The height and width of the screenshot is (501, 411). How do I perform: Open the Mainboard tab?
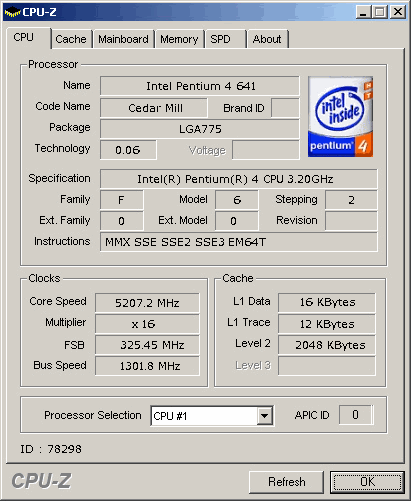click(123, 39)
